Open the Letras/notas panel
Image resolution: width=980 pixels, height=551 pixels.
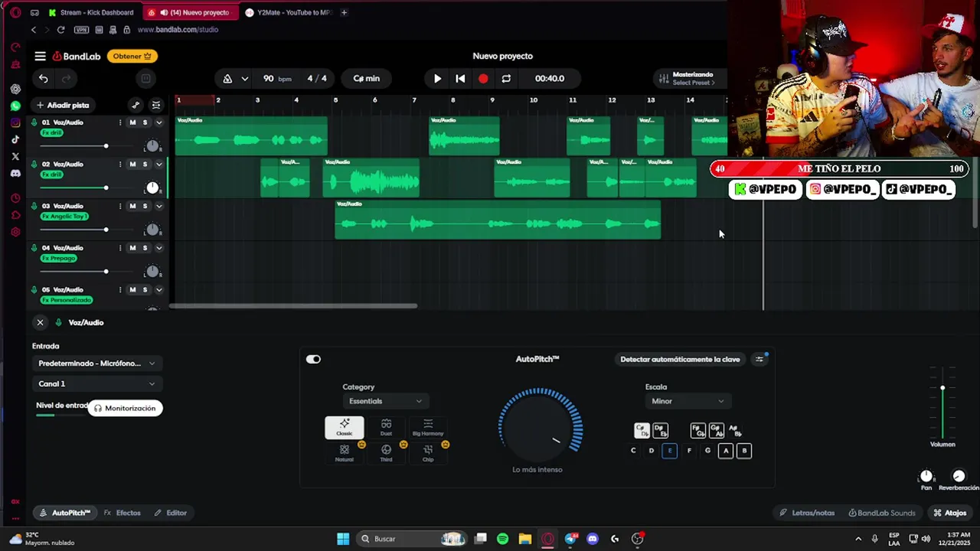click(x=807, y=513)
